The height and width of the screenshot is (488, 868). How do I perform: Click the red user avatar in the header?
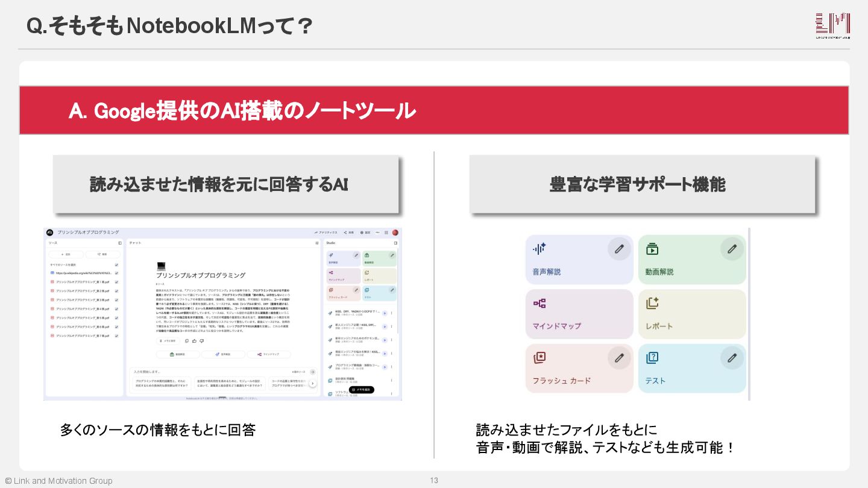395,233
